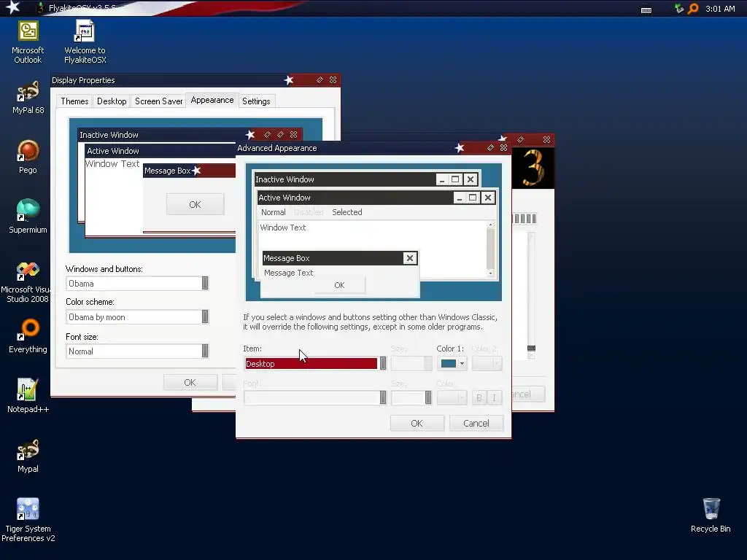
Task: Click the golden 3 logo in background window
Action: tap(533, 168)
